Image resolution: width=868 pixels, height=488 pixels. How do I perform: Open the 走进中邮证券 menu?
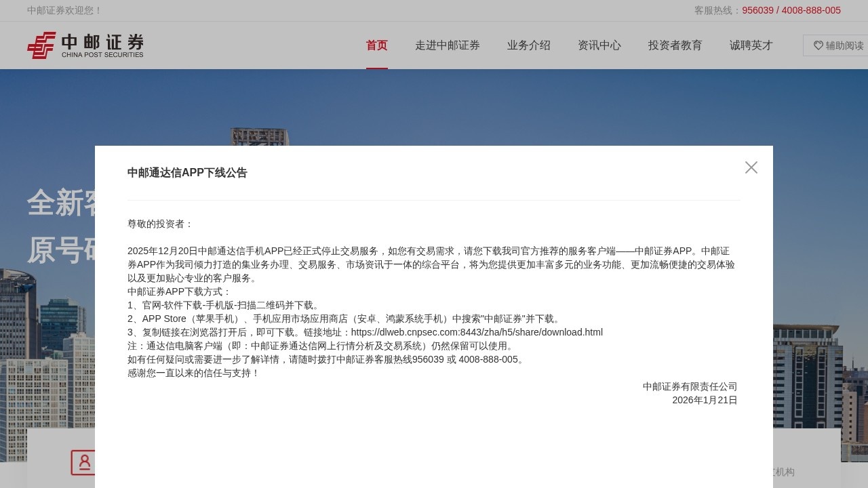point(448,45)
